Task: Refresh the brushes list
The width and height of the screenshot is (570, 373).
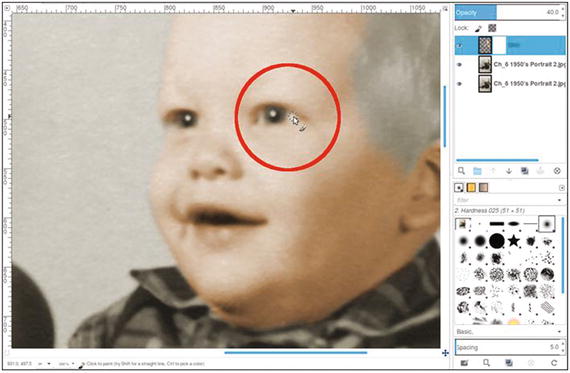Action: coord(554,363)
